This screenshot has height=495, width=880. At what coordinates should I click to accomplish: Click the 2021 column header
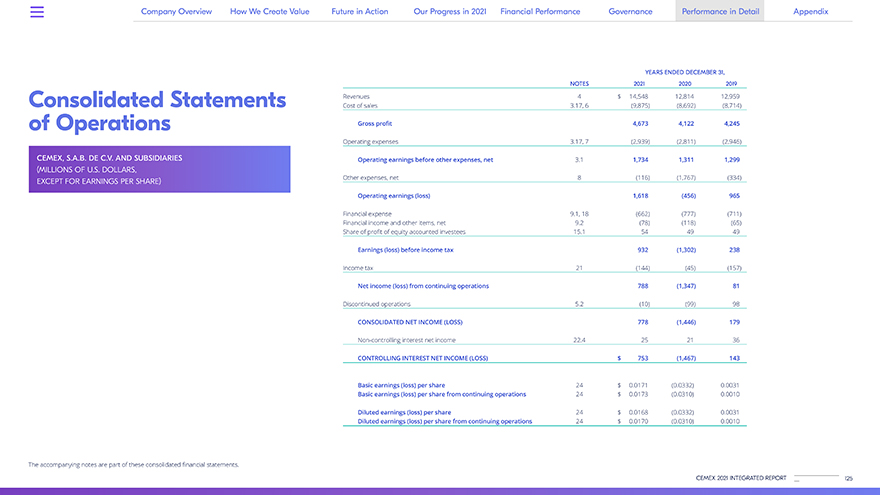[x=638, y=84]
